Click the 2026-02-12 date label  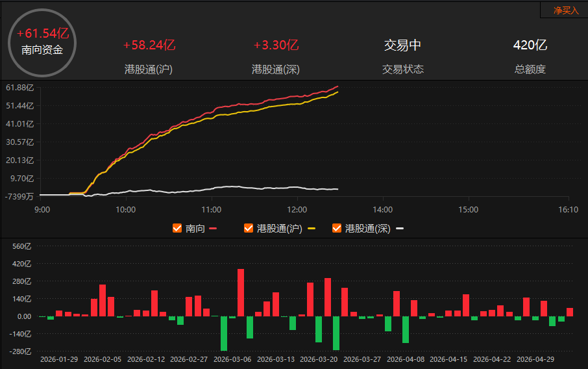146,359
